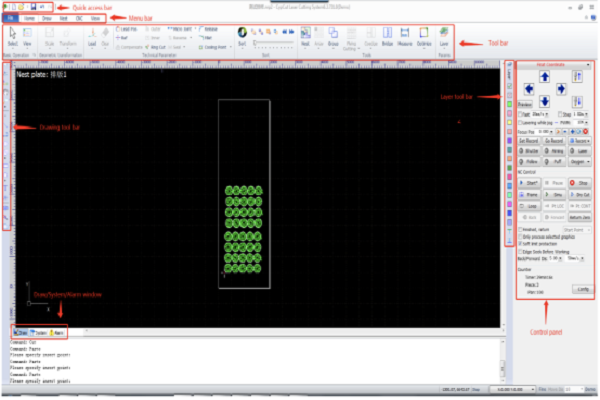
Task: Select the bright green layer swatch
Action: (x=509, y=104)
